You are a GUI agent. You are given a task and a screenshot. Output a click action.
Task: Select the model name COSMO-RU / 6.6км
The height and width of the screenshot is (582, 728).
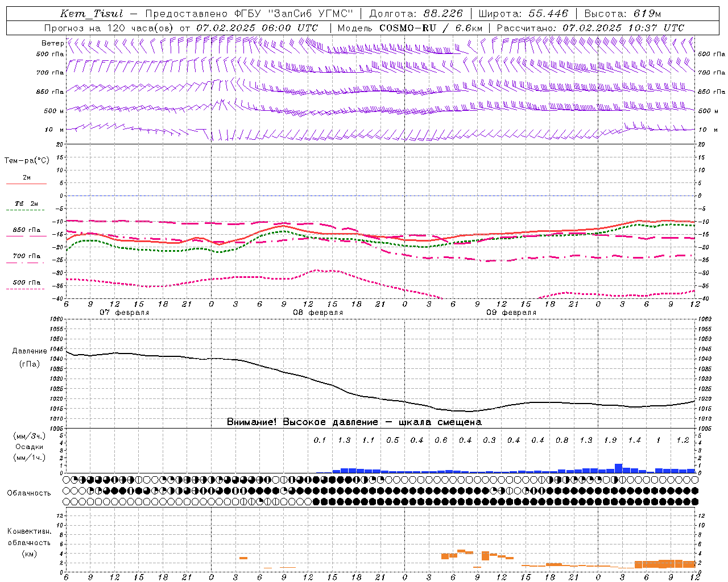tap(431, 27)
